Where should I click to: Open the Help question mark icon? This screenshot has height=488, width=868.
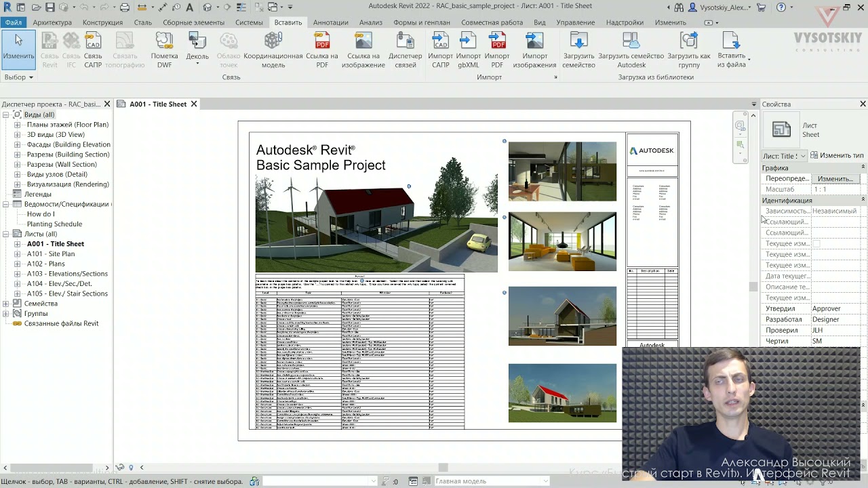tap(781, 7)
